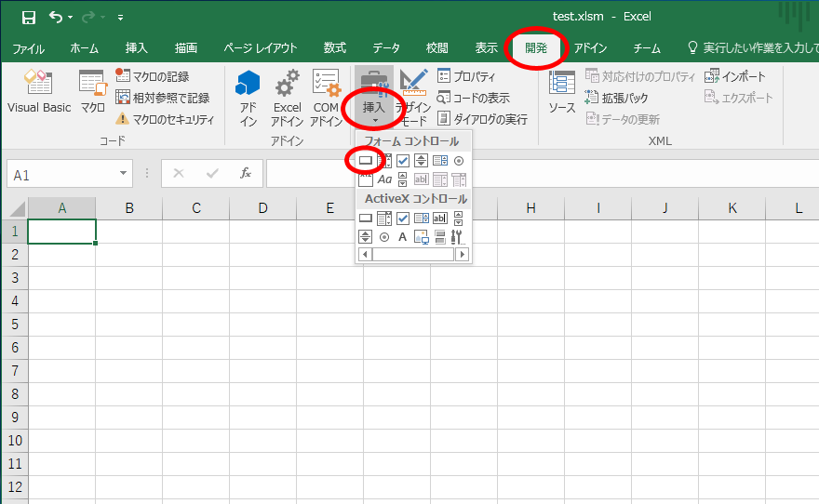The width and height of the screenshot is (819, 504).
Task: Open the データ tab
Action: [386, 48]
